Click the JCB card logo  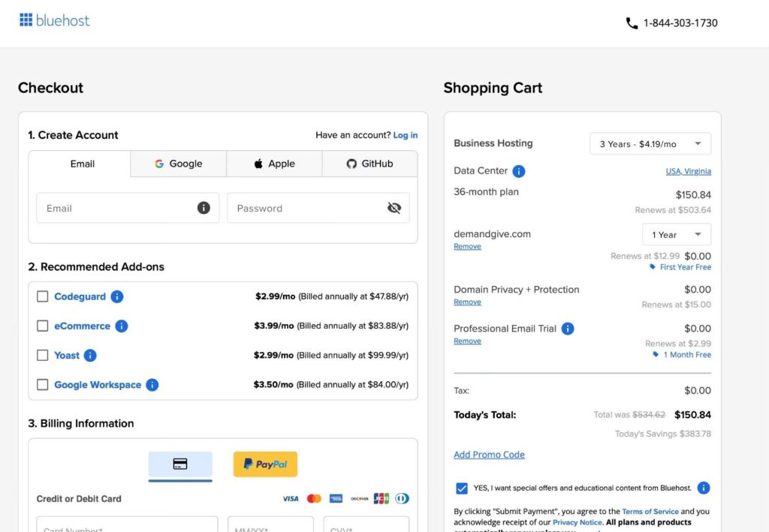coord(381,499)
